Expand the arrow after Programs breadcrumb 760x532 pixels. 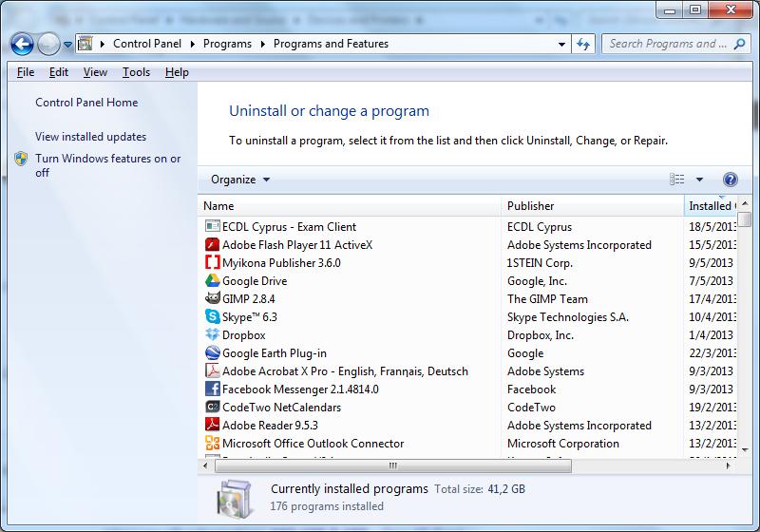click(x=263, y=44)
